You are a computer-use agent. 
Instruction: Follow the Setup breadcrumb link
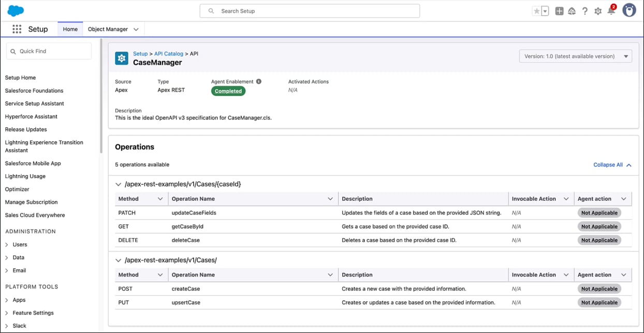[140, 53]
